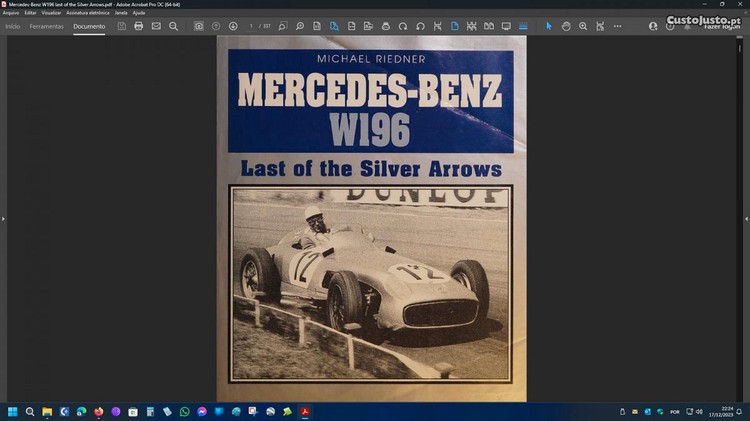Image resolution: width=750 pixels, height=421 pixels.
Task: Toggle read mode monitor icon
Action: (x=506, y=26)
